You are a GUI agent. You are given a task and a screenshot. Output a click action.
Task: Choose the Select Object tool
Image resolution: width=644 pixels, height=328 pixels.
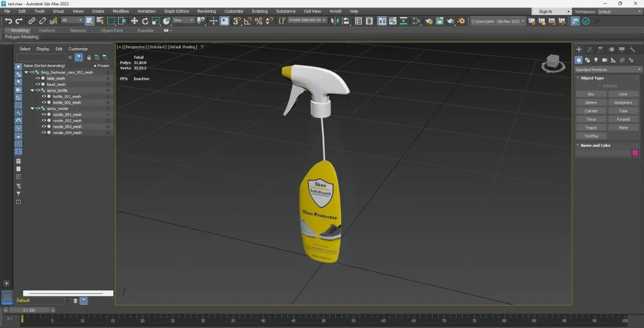(90, 21)
